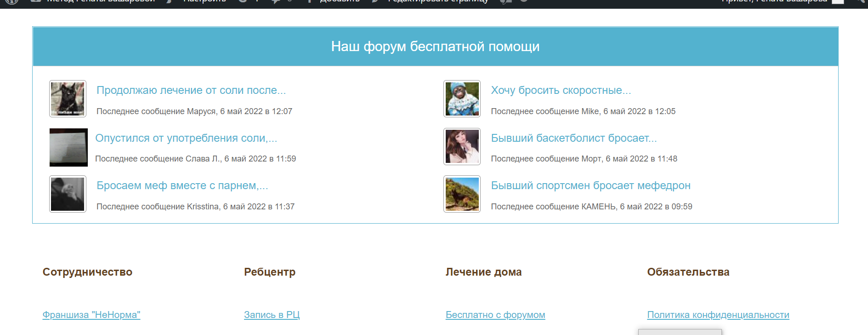Open the topic "Бывший спортсмен бросает мефедрон"

(590, 185)
